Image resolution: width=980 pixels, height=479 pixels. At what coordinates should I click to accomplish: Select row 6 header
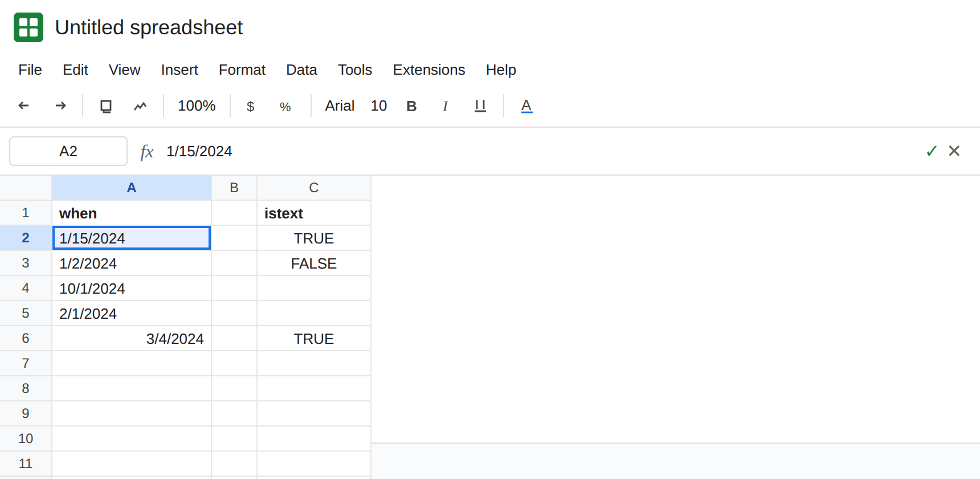click(x=26, y=338)
